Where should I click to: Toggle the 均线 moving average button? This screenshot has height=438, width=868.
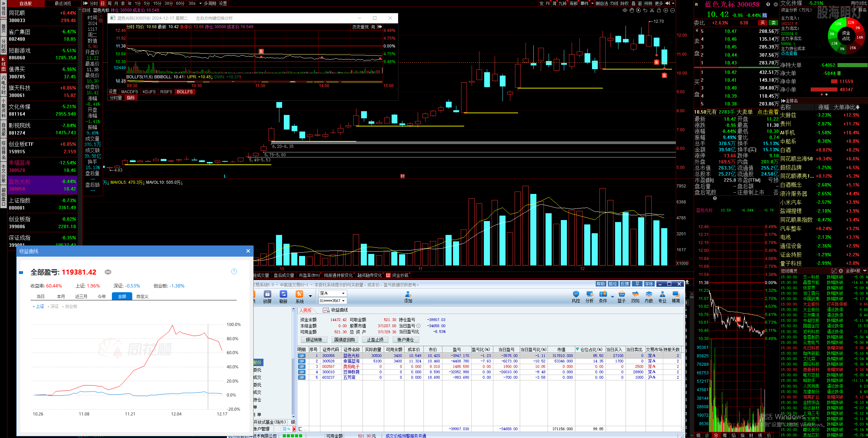(x=614, y=3)
